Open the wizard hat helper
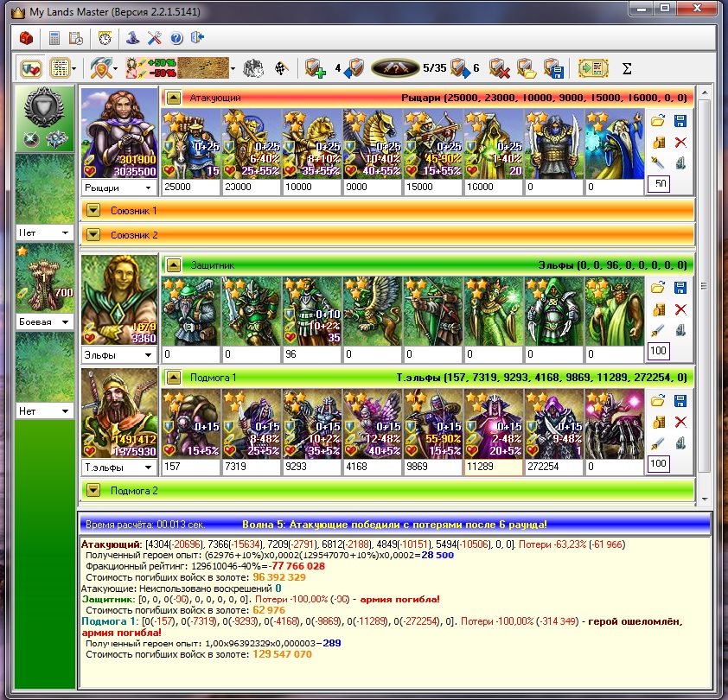Image resolution: width=728 pixels, height=700 pixels. (x=133, y=38)
